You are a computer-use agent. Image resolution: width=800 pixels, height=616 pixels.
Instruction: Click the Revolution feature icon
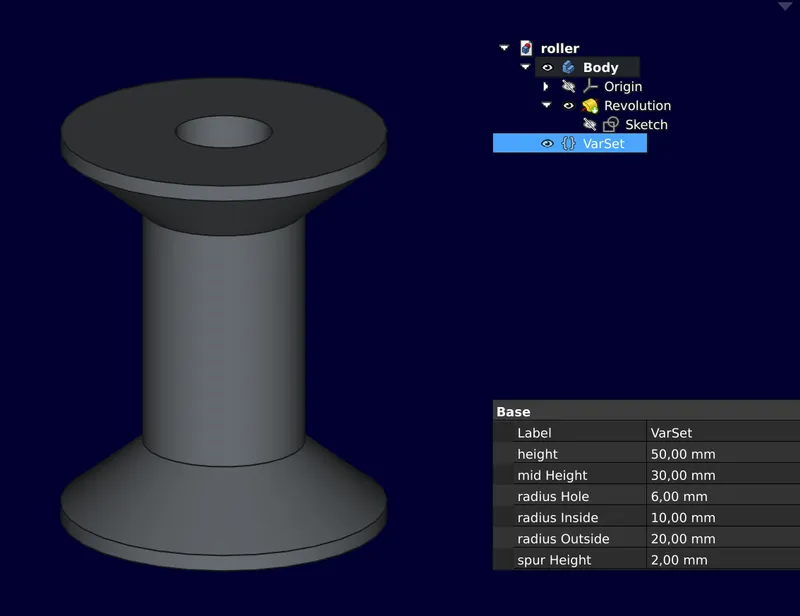click(x=590, y=106)
